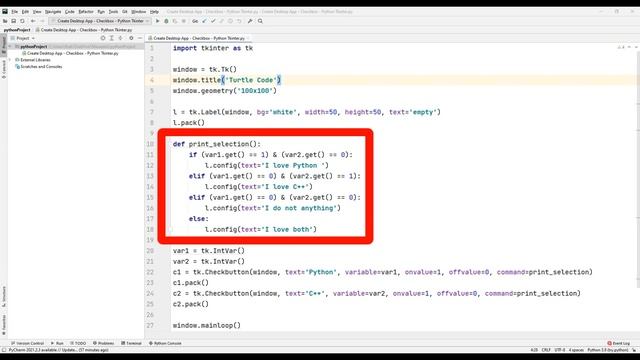This screenshot has width=640, height=360.
Task: Toggle the Project side tool window tab
Action: (4, 44)
